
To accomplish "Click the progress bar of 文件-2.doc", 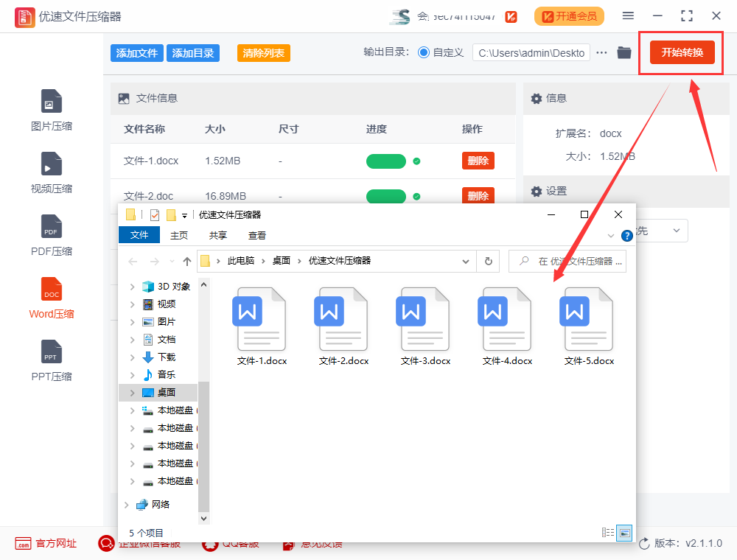I will tap(386, 196).
